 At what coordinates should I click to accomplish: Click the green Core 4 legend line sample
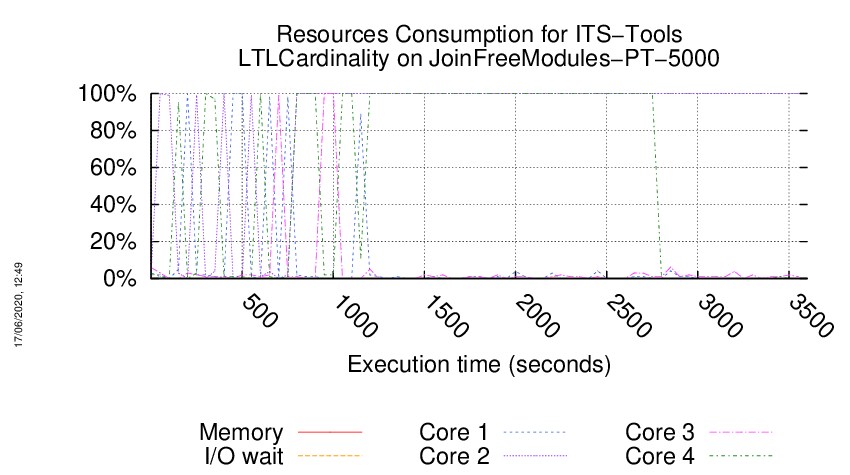pos(741,456)
